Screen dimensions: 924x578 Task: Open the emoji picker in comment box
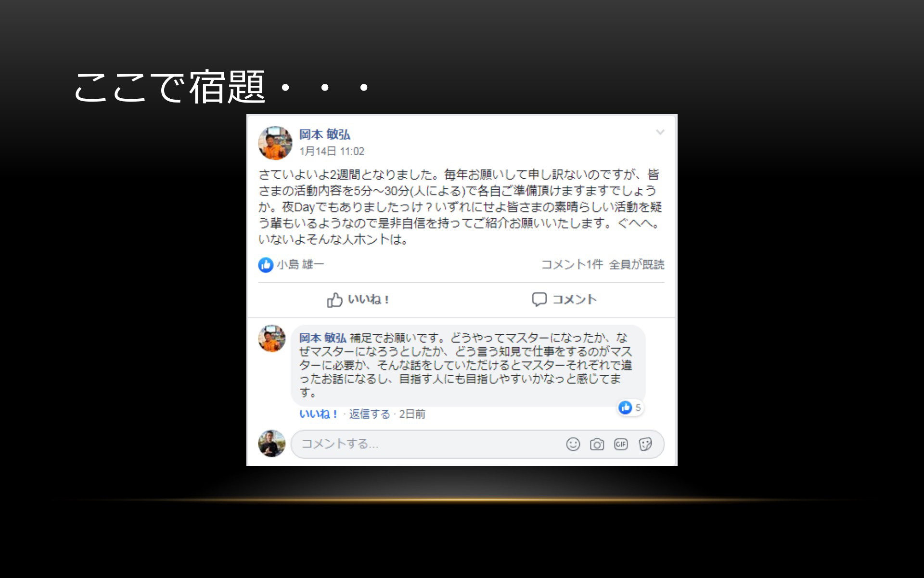click(573, 444)
